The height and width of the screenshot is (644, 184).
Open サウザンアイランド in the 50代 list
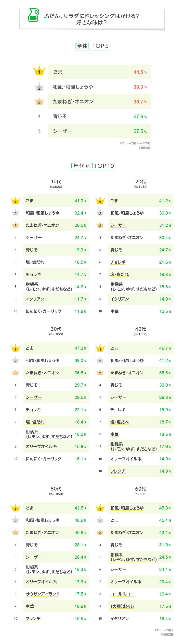tap(43, 594)
